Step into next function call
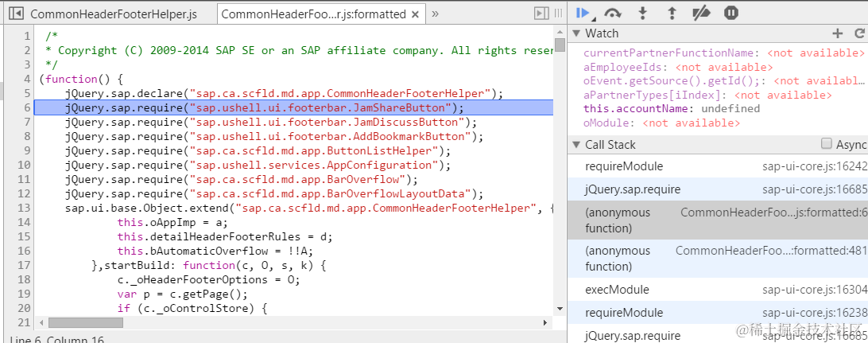Screen dimensions: 868x343 pos(643,14)
